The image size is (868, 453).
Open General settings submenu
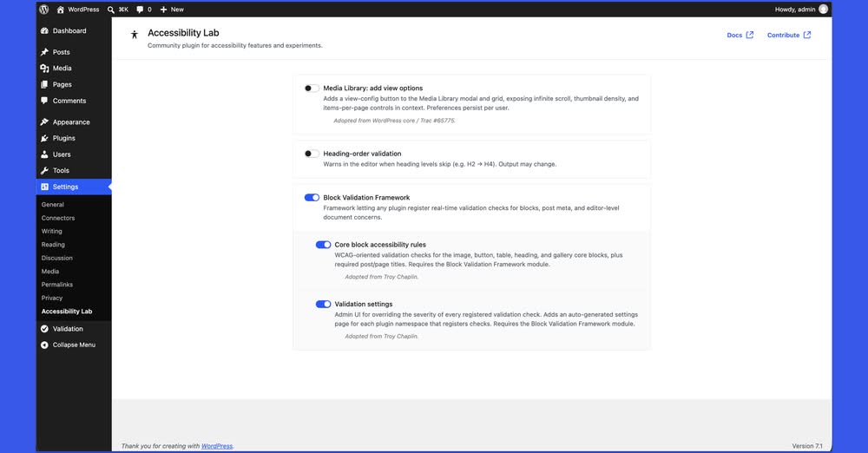[53, 205]
